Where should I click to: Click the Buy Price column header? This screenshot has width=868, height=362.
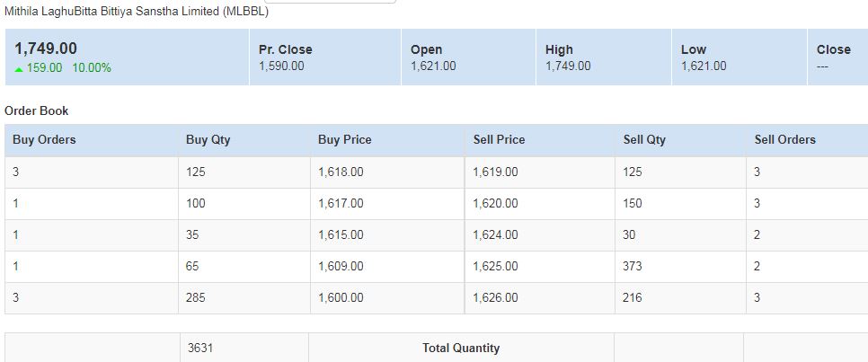(344, 139)
